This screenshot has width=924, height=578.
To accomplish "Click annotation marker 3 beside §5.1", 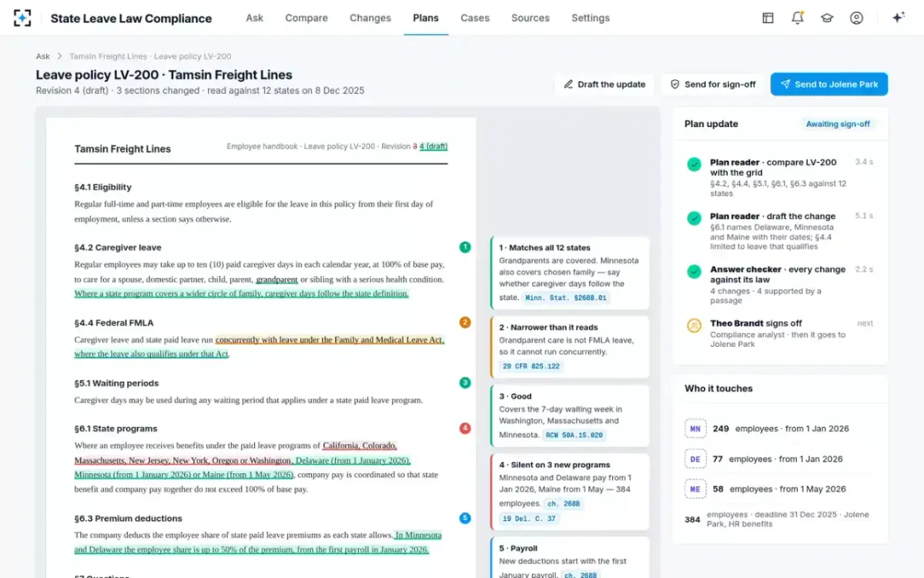I will (465, 382).
